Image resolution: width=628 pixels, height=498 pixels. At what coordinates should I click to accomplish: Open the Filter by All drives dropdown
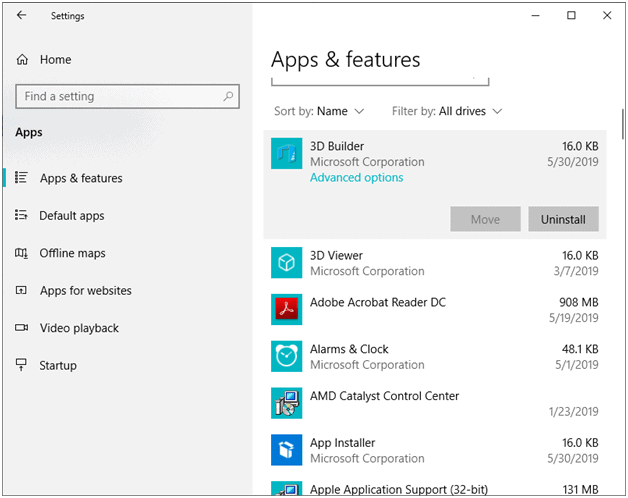[447, 111]
